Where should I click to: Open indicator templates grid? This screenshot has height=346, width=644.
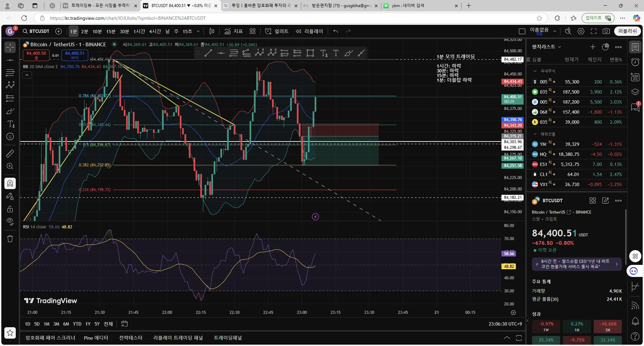point(253,31)
